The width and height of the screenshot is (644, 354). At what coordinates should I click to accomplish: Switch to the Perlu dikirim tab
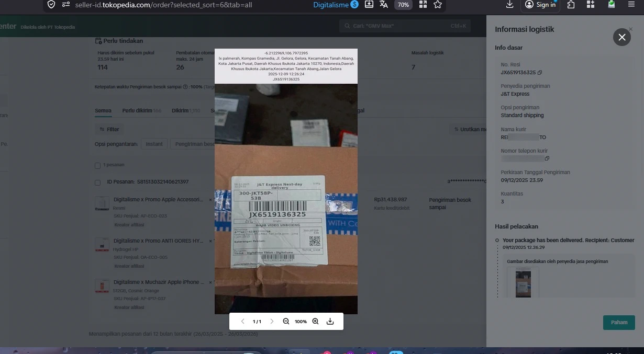141,111
